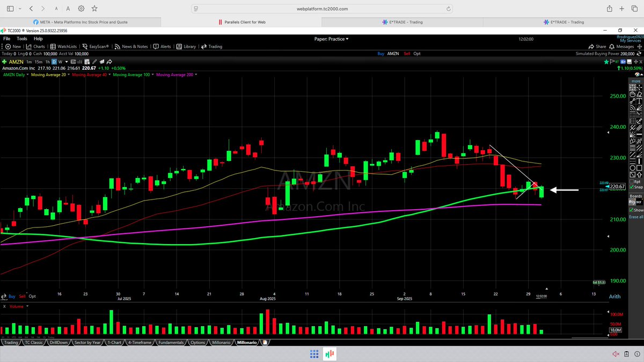Image resolution: width=644 pixels, height=362 pixels.
Task: Open the Library toolbar item
Action: [186, 47]
